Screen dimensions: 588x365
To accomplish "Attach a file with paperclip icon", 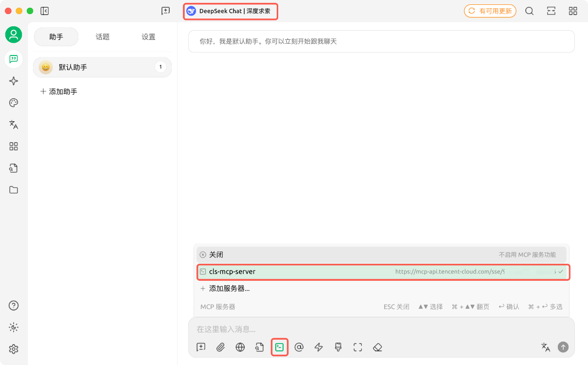I will (x=220, y=347).
